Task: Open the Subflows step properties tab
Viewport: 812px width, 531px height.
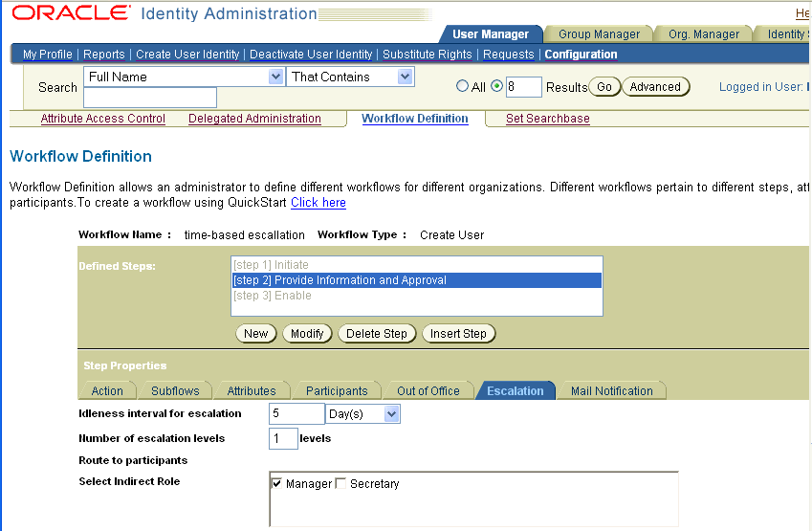Action: [175, 390]
